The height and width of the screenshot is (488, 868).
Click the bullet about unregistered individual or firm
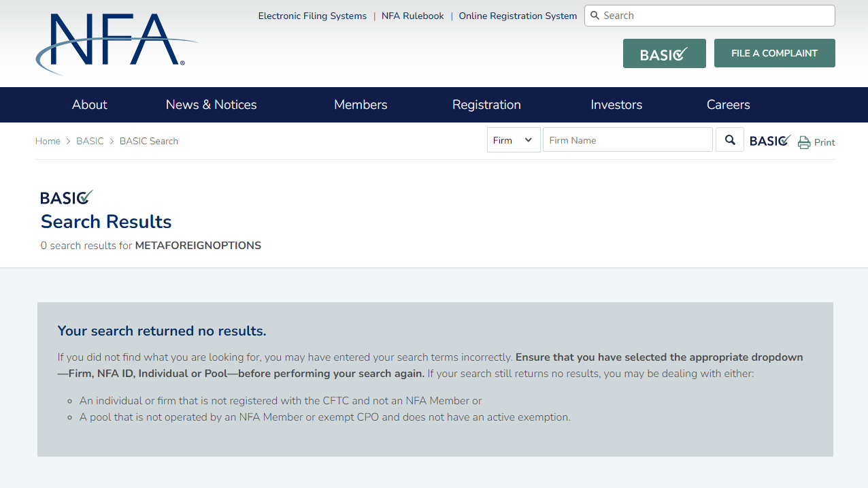coord(280,401)
